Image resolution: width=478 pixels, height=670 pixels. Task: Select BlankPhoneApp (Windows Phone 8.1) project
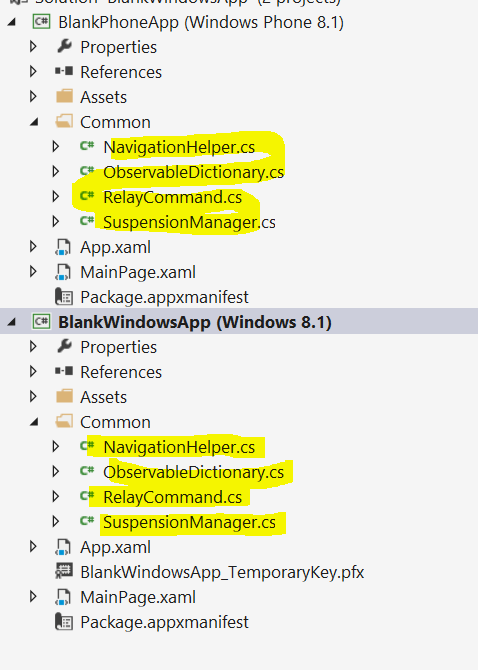tap(201, 22)
